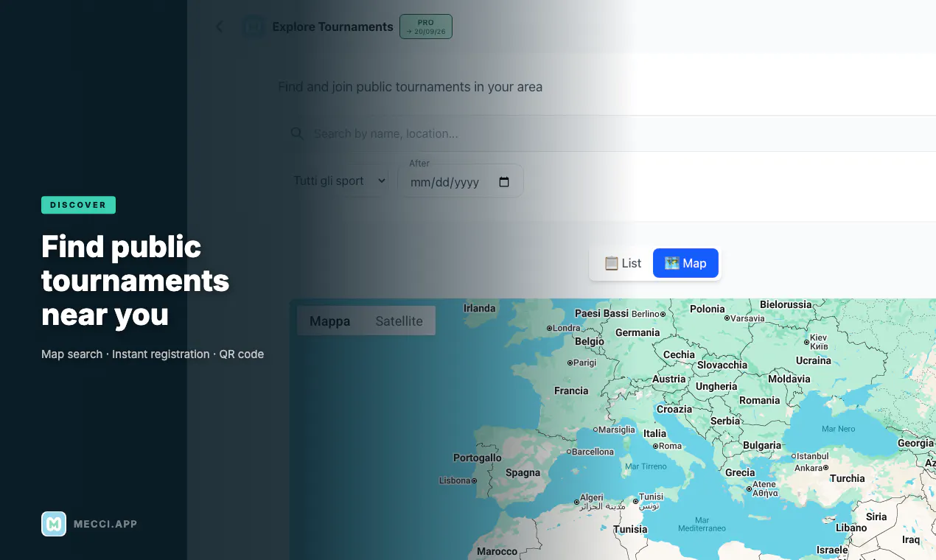Click Bielorussia label on the map
The width and height of the screenshot is (936, 560).
pyautogui.click(x=786, y=304)
